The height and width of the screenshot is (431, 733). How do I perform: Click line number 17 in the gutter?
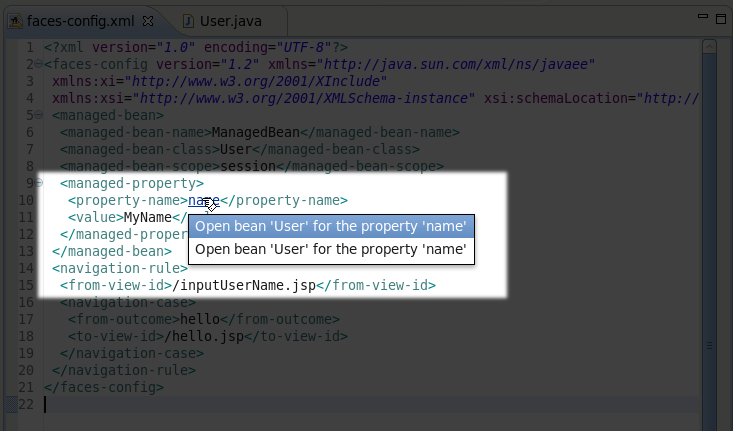(x=26, y=319)
